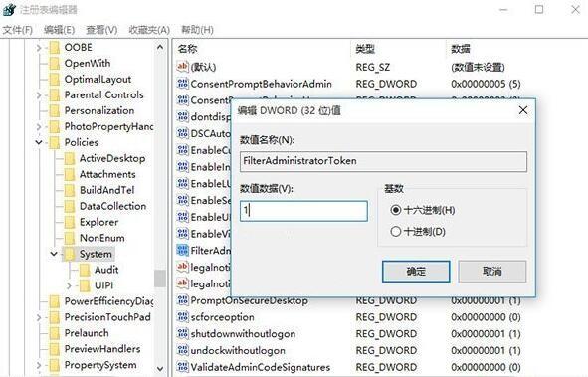
Task: Click the ConsentPromptBehaviorAdmin DWORD value icon
Action: [183, 84]
